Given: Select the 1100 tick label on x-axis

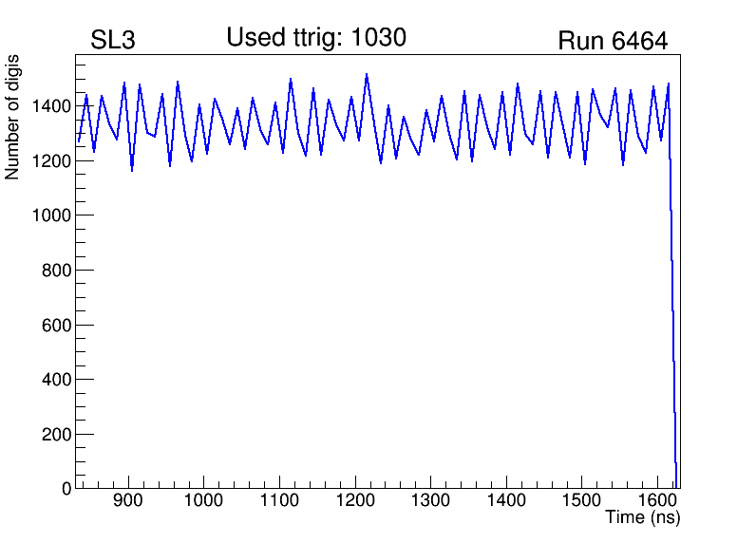Looking at the screenshot, I should click(278, 500).
